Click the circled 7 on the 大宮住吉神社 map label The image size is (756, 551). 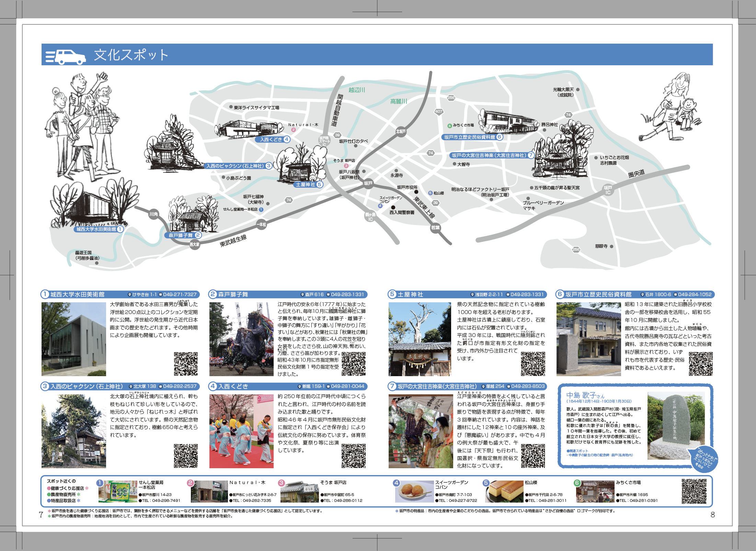[x=531, y=155]
